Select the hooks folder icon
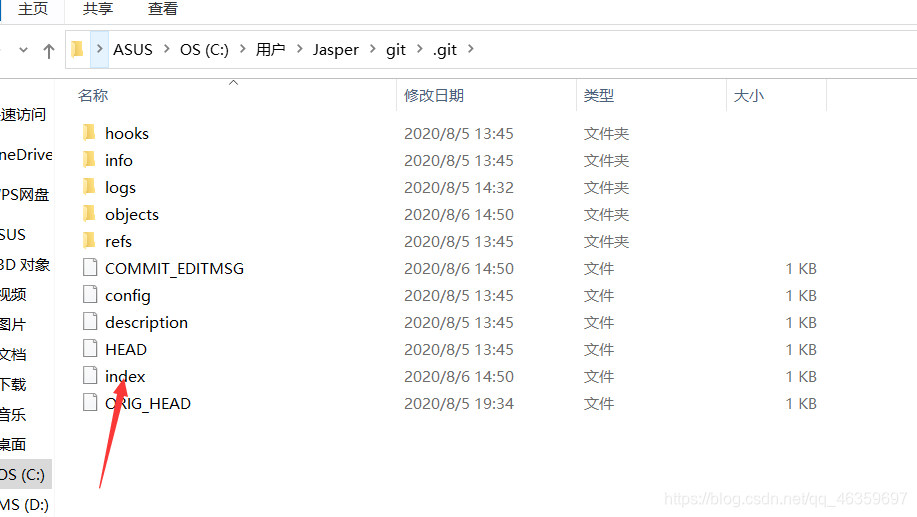917x517 pixels. pos(89,133)
